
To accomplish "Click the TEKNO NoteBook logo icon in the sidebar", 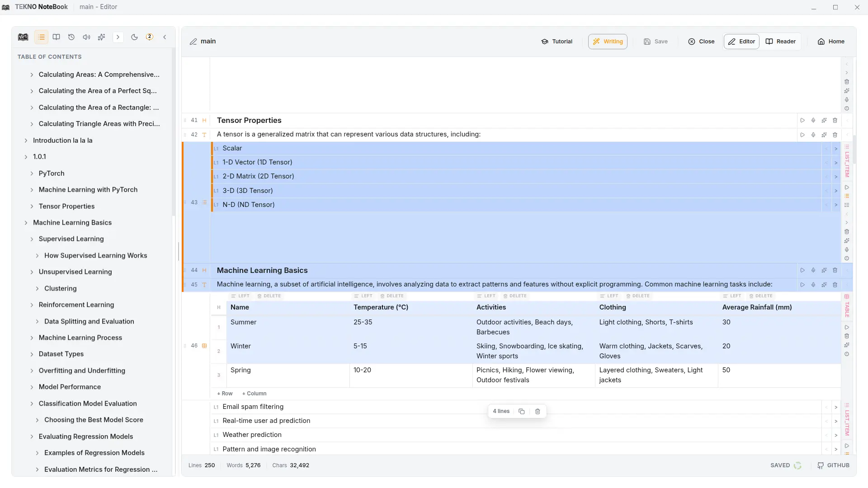I will tap(23, 37).
